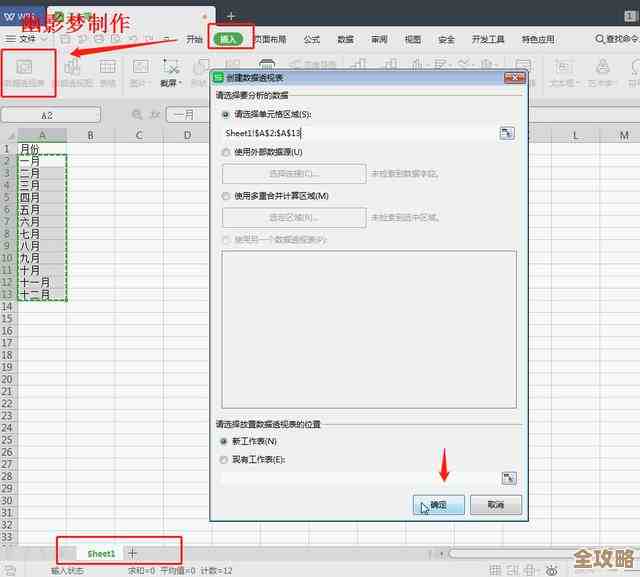
Task: Click the picture icon in the ribbon
Action: click(x=140, y=73)
